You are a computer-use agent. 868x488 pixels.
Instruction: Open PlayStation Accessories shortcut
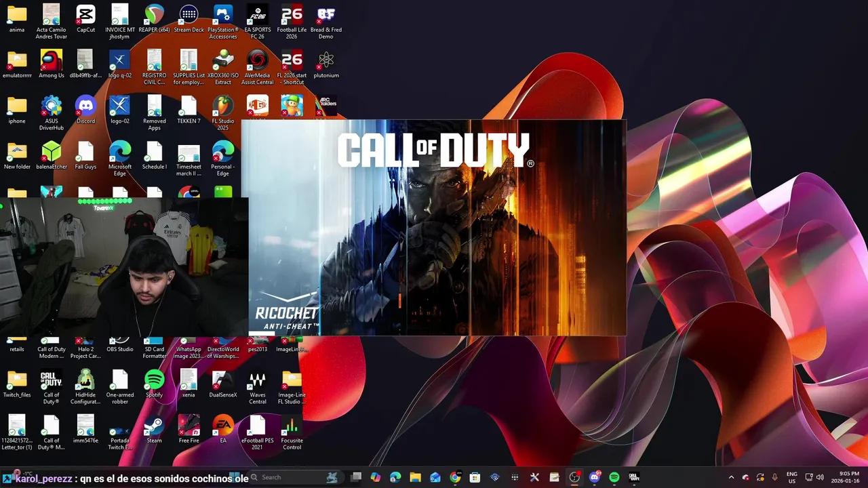pyautogui.click(x=223, y=22)
